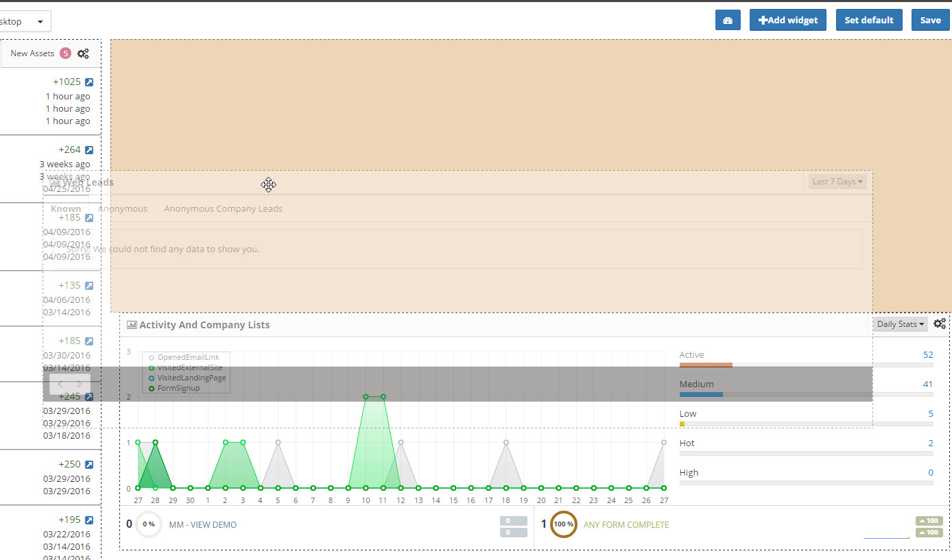Click the 03/22/2016 date entry
Screen dimensions: 952x560
pyautogui.click(x=67, y=535)
